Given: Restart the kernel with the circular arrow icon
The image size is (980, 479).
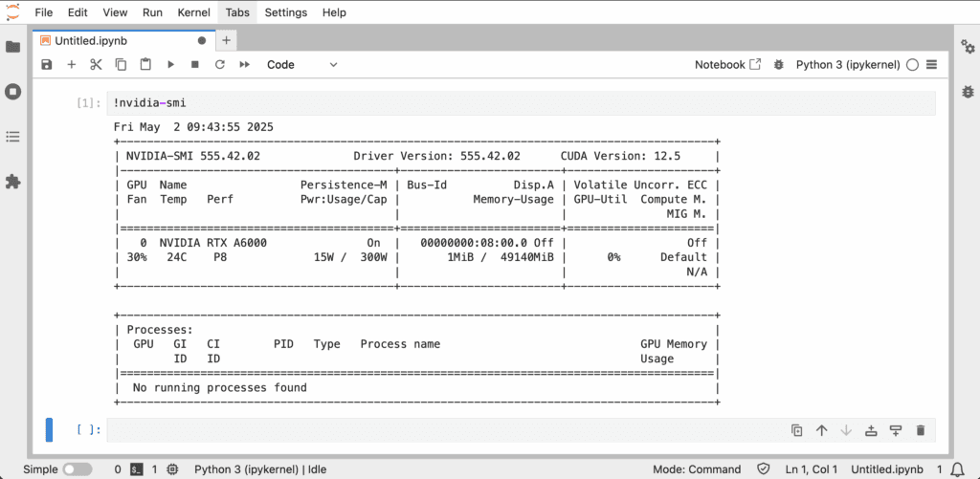Looking at the screenshot, I should (219, 65).
